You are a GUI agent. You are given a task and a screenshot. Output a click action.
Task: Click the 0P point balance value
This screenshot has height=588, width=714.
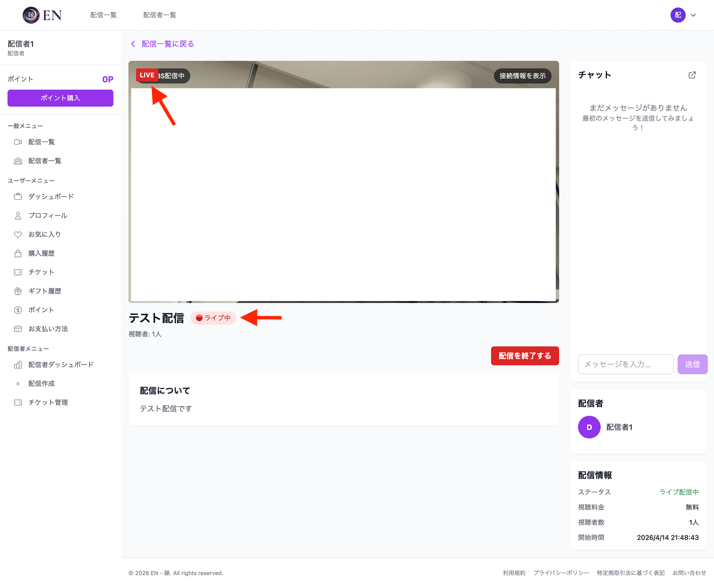(x=108, y=79)
